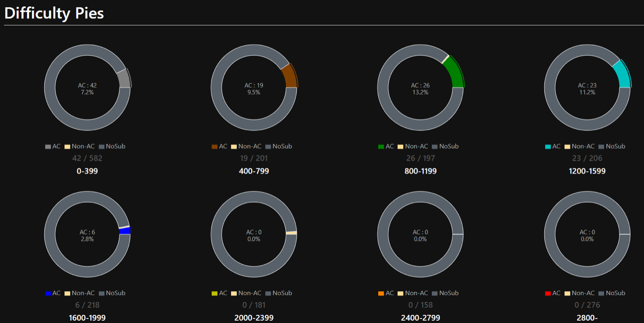The image size is (644, 323).
Task: Click the '26 / 197' count
Action: 420,158
